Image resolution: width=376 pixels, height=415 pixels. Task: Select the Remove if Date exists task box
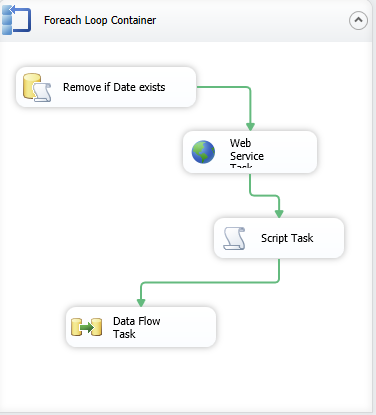tap(106, 87)
